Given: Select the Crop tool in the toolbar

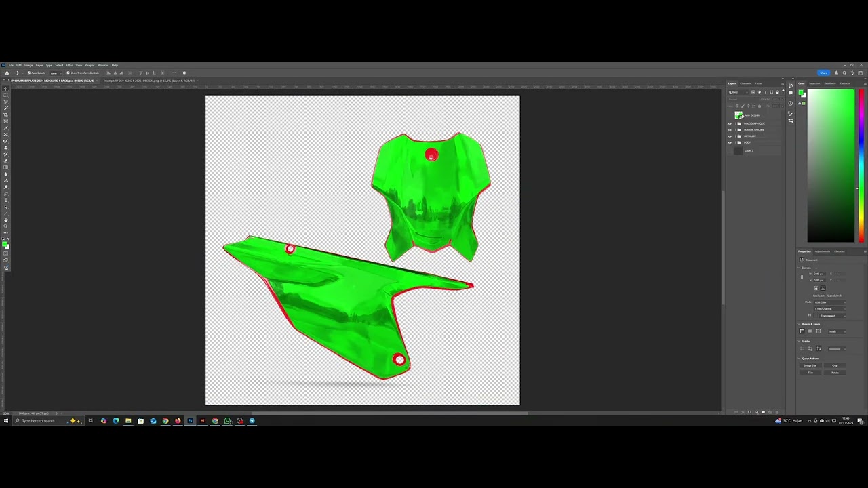Looking at the screenshot, I should tap(5, 115).
